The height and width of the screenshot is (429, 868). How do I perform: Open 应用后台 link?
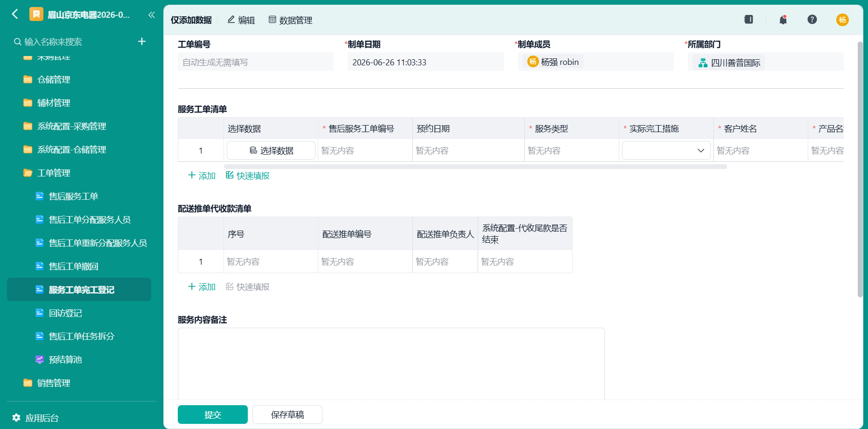[x=42, y=418]
